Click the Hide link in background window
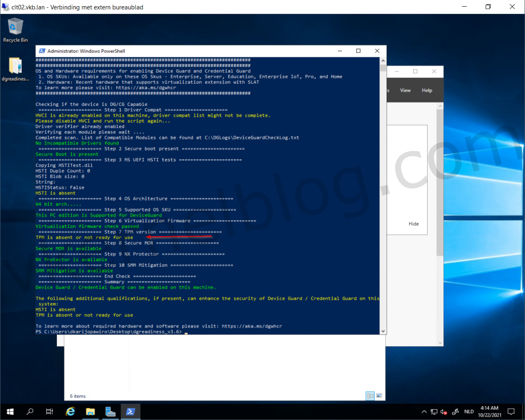Viewport: 525px width, 420px height. pos(413,224)
